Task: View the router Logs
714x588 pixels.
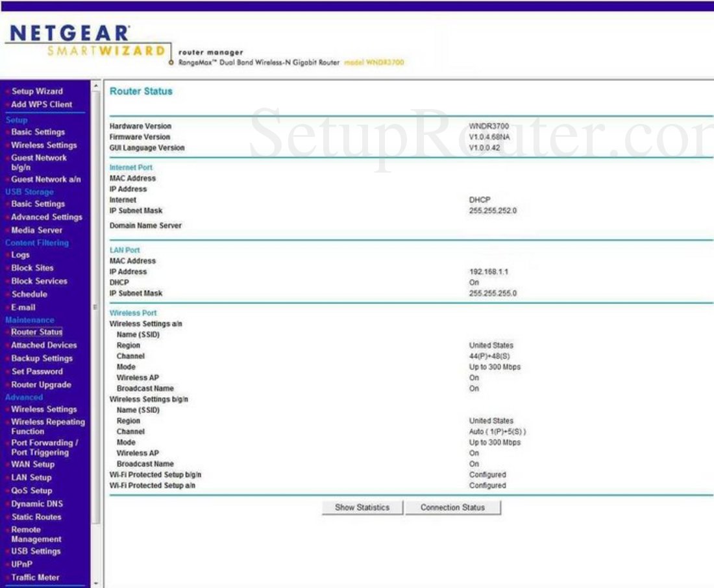Action: (x=21, y=255)
